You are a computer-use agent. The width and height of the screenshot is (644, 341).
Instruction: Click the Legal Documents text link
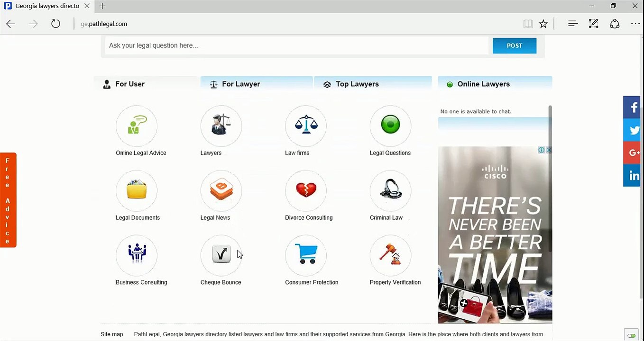point(138,218)
